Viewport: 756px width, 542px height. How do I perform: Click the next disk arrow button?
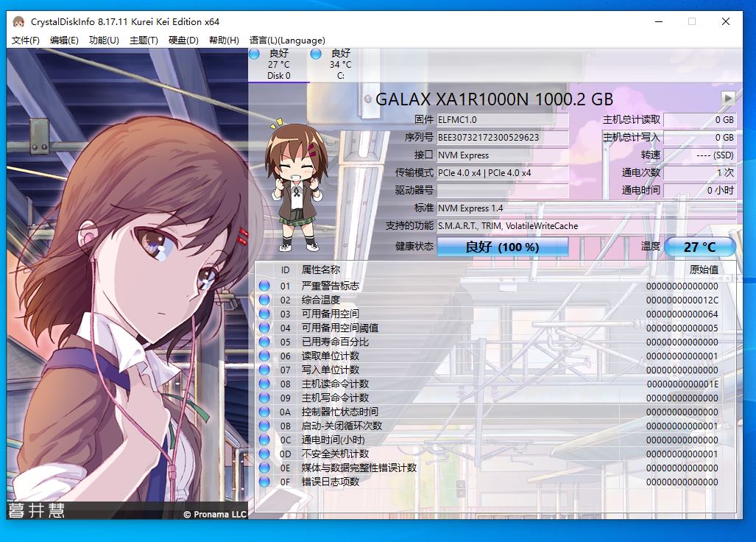(728, 99)
